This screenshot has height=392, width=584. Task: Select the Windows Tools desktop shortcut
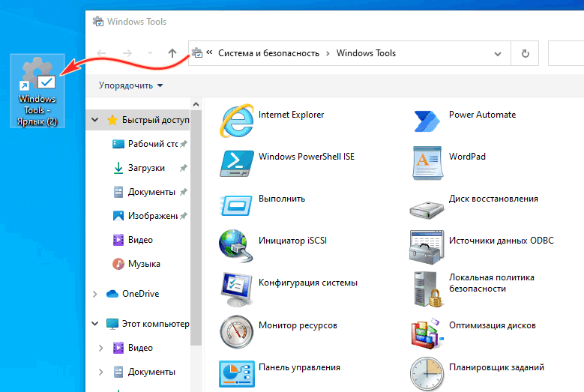[37, 91]
